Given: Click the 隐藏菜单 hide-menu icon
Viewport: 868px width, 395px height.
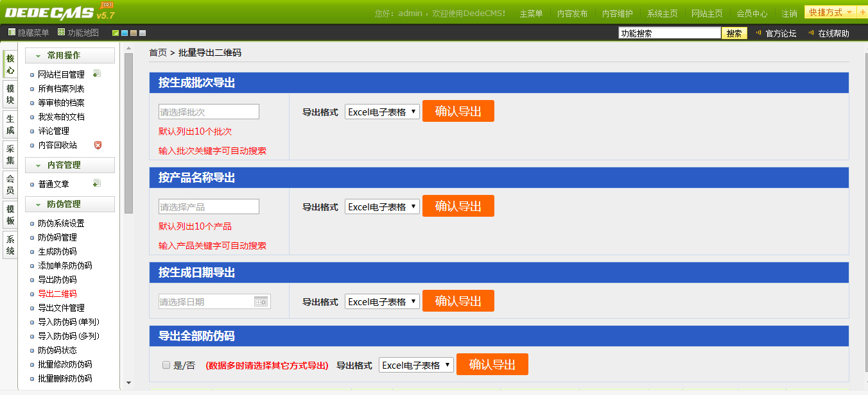Looking at the screenshot, I should click(x=12, y=32).
